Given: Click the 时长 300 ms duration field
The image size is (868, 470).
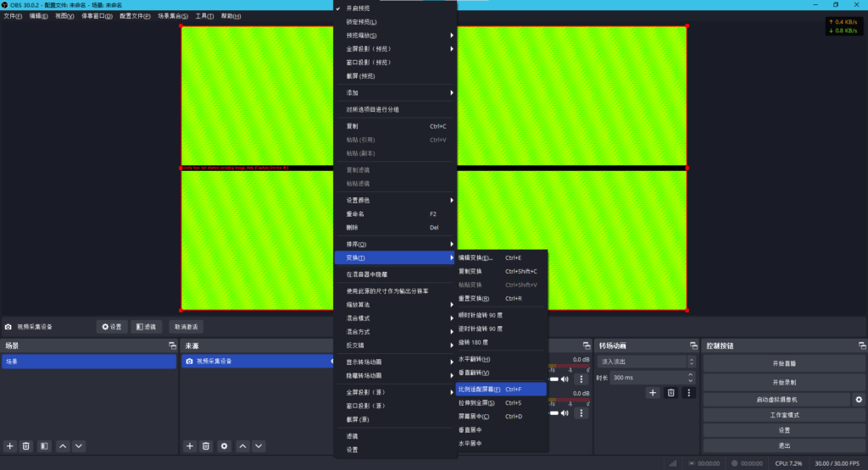Looking at the screenshot, I should (x=646, y=378).
